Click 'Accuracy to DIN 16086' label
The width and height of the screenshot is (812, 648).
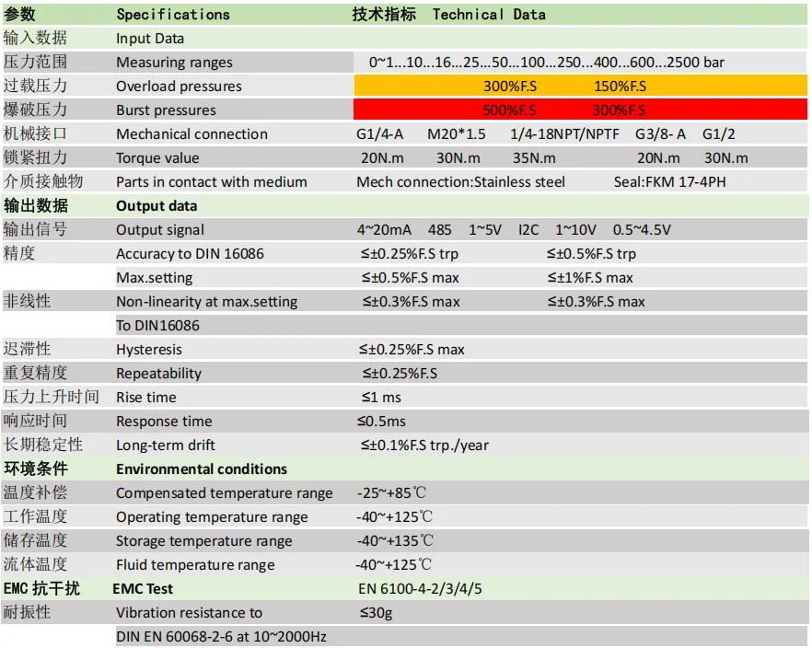click(x=190, y=254)
